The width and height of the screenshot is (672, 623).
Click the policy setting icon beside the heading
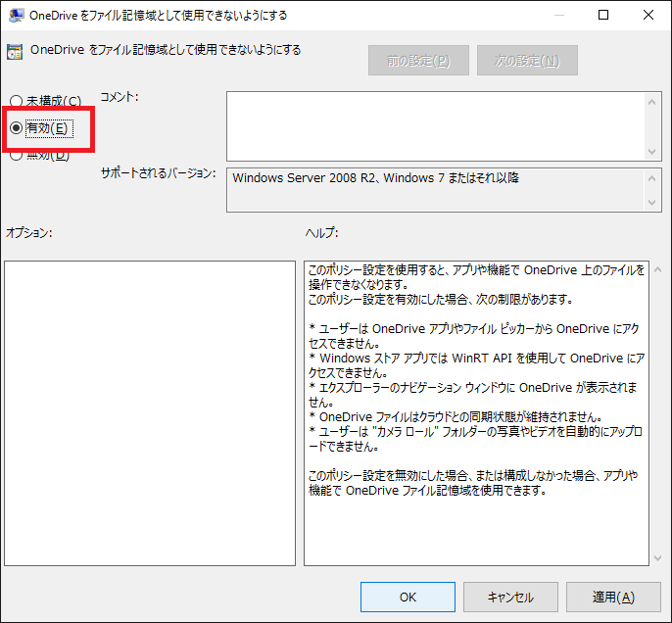[x=15, y=52]
